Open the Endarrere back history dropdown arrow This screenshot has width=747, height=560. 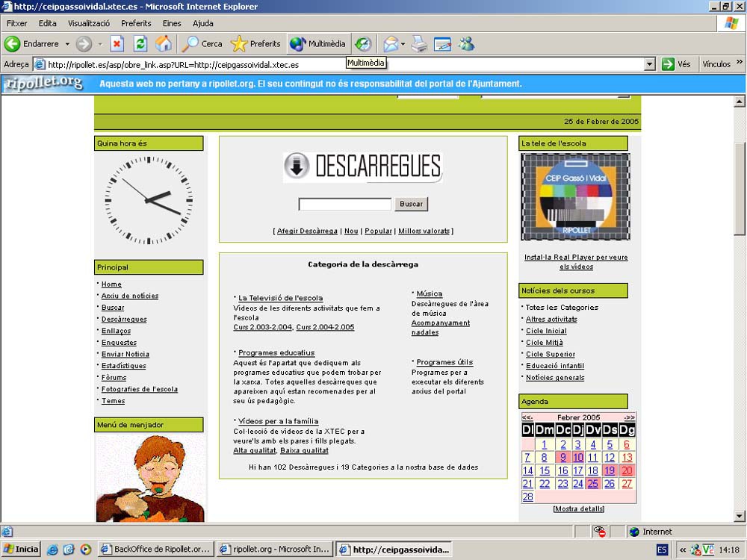point(67,44)
